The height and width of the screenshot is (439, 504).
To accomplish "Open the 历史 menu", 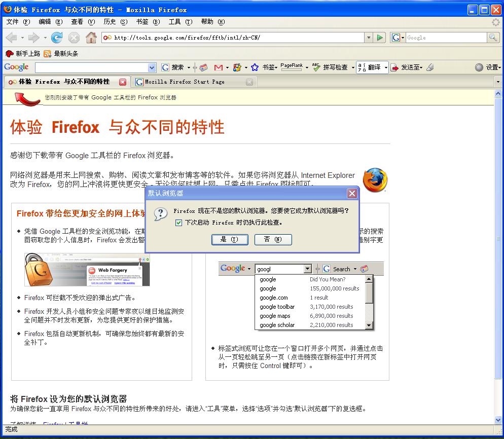I will (116, 22).
